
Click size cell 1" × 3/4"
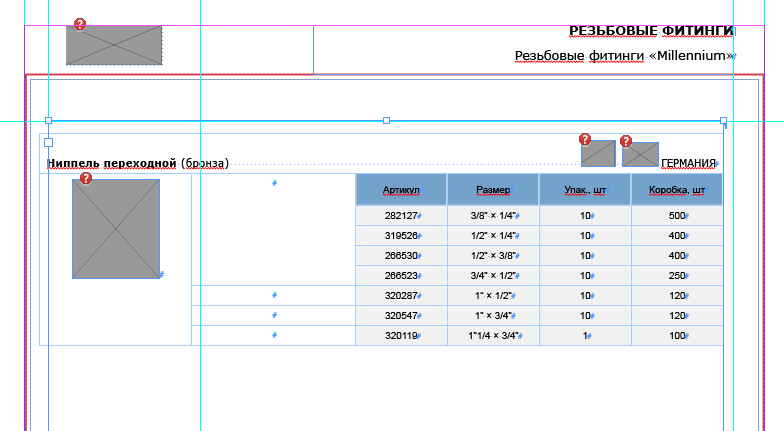(x=493, y=316)
